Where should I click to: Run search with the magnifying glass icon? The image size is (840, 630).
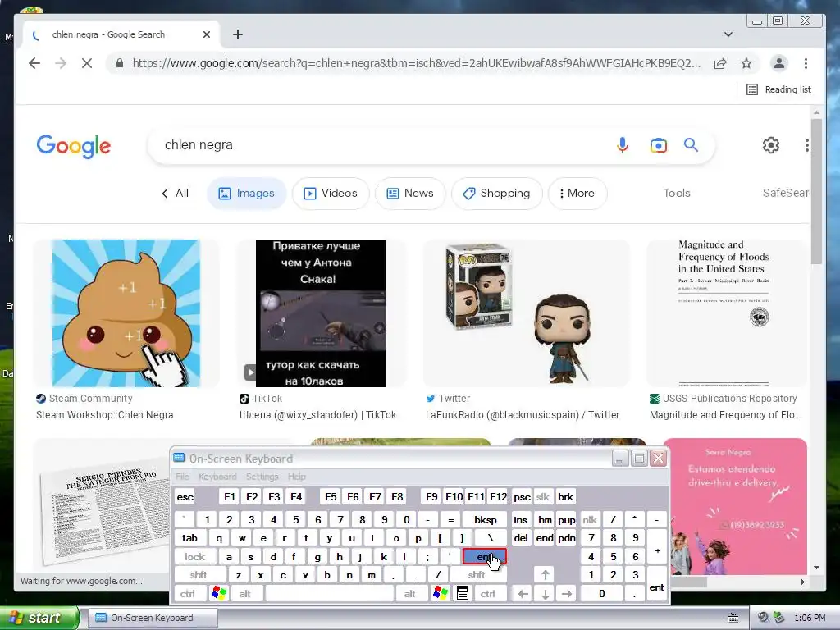point(691,144)
